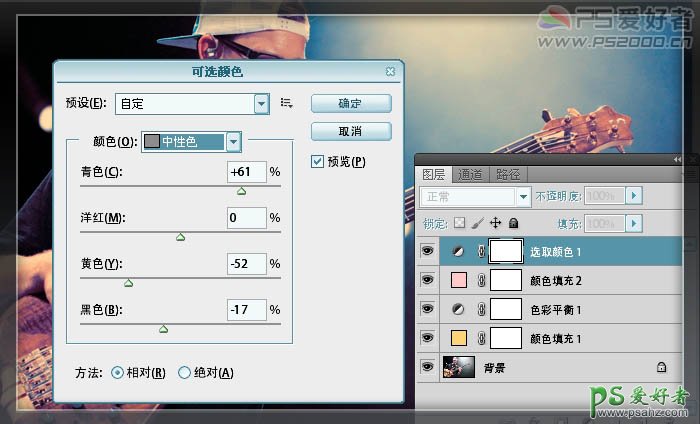Open the 预设 preset dropdown
The width and height of the screenshot is (700, 424).
262,103
